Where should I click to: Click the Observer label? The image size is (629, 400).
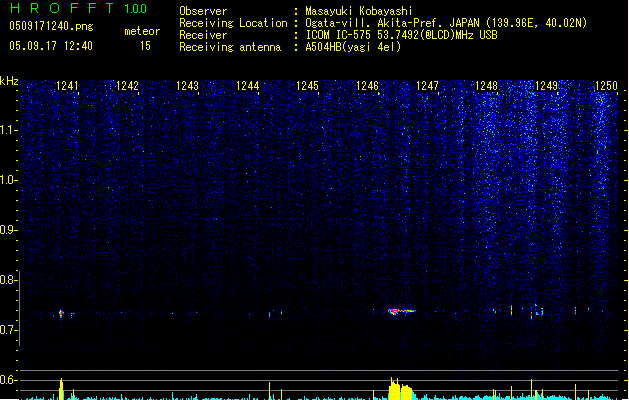click(x=203, y=11)
